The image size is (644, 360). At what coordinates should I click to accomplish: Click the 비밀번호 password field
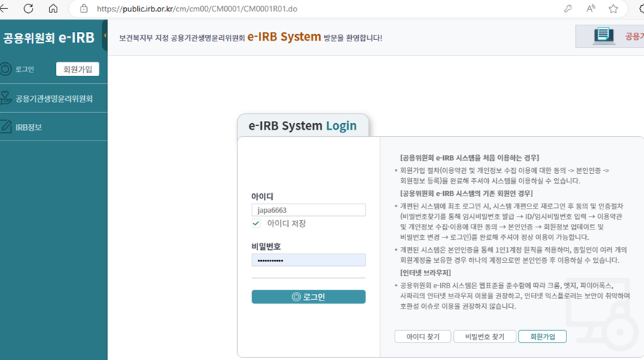tap(308, 260)
